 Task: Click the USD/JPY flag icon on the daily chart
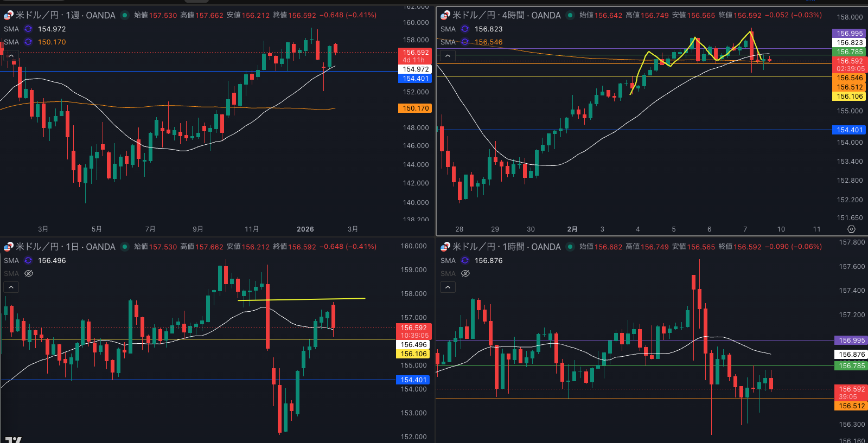(8, 247)
